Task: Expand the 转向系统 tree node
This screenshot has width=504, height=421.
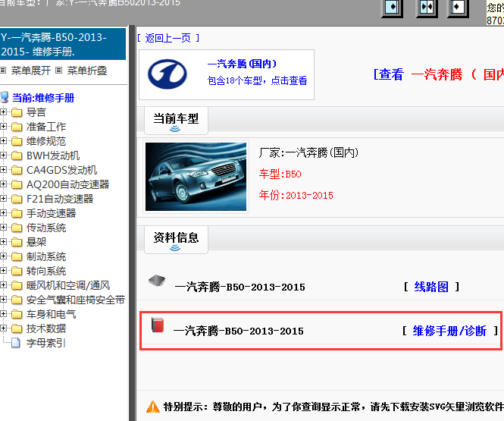Action: pyautogui.click(x=3, y=271)
